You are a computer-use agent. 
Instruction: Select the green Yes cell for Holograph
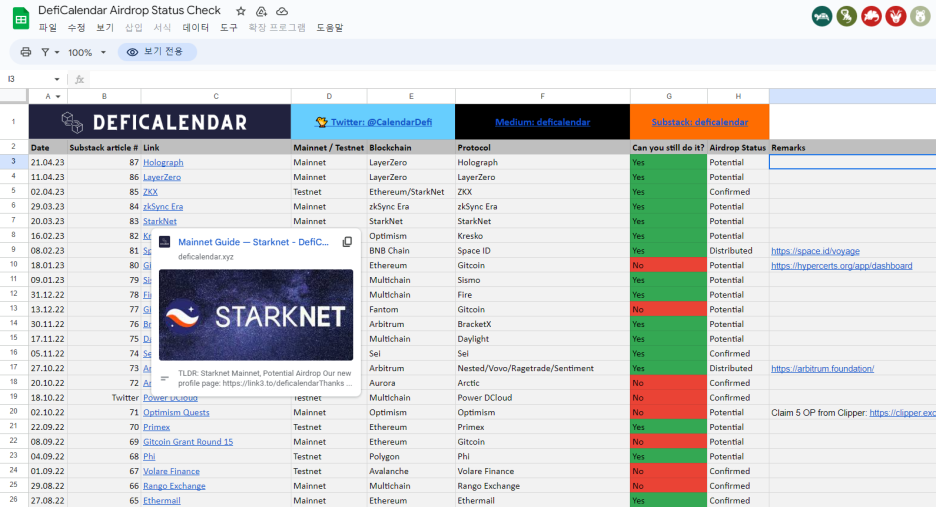(669, 162)
